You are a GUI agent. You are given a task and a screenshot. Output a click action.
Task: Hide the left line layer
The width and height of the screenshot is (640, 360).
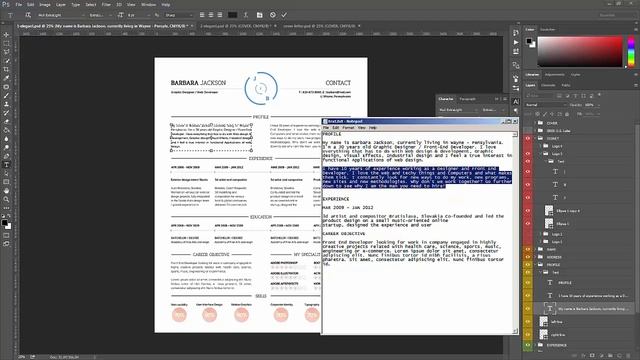tap(528, 322)
